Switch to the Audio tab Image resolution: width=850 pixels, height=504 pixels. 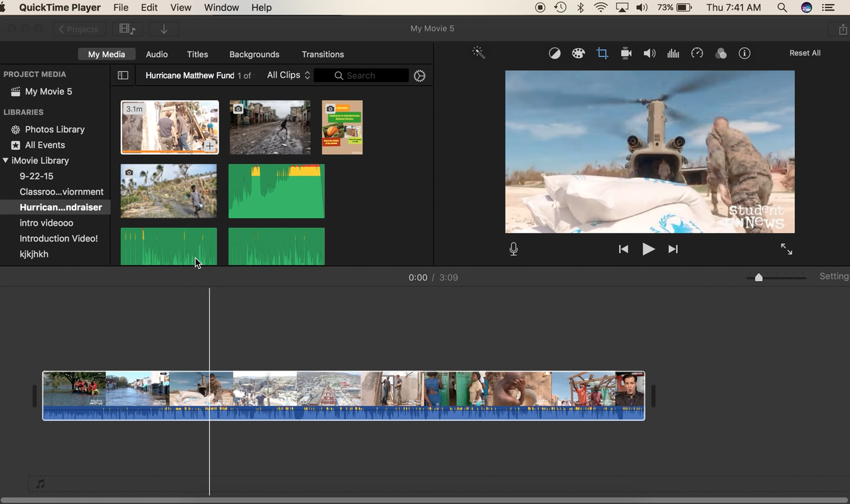157,54
